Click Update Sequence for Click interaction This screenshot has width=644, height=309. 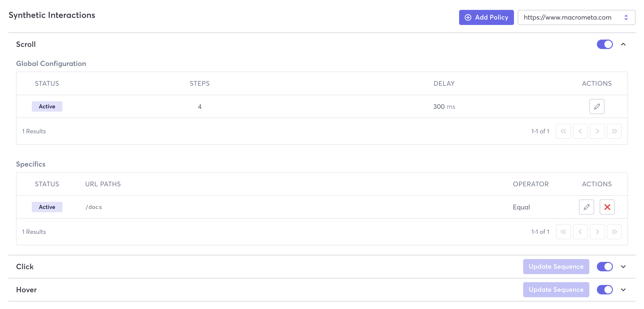click(x=556, y=266)
